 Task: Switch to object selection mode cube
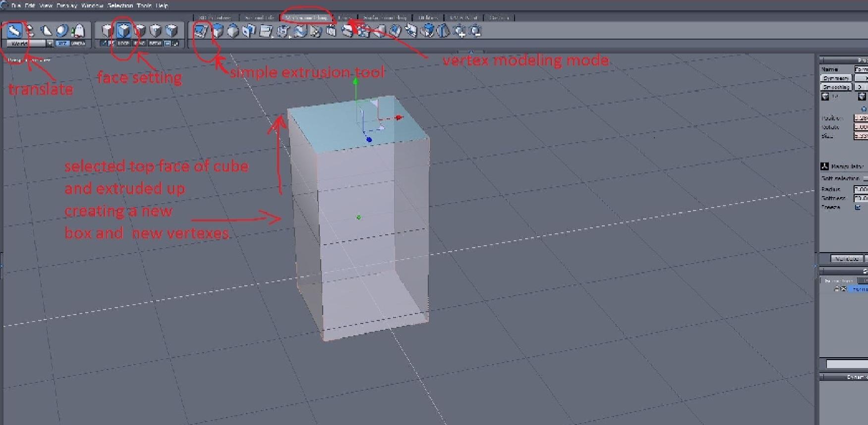[x=108, y=31]
